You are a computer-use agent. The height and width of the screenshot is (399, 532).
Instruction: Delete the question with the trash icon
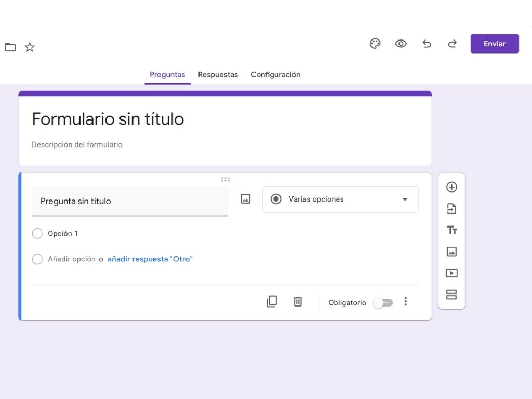tap(297, 301)
